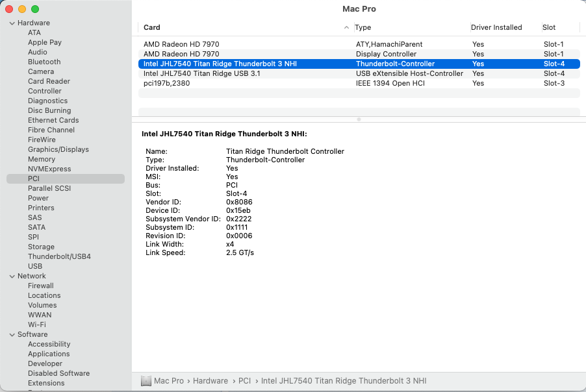Click the yellow minimize window button
Screen dimensions: 586x392
[22, 9]
